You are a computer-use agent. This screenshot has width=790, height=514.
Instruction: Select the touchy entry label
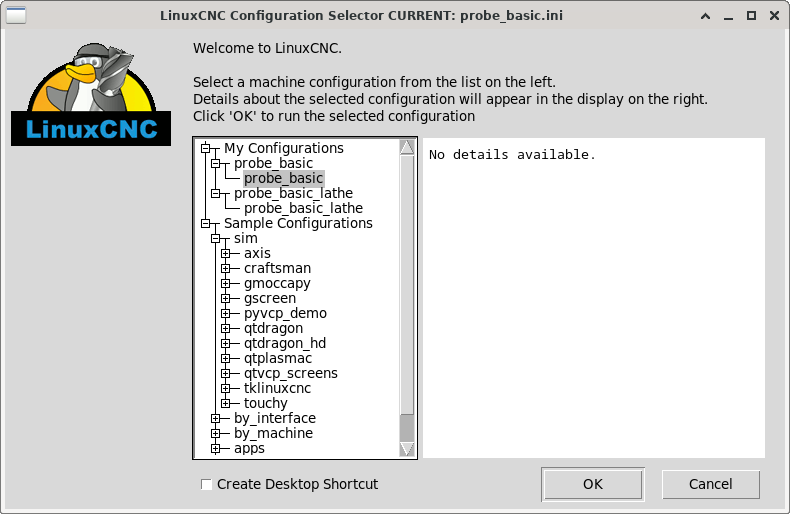[x=266, y=403]
